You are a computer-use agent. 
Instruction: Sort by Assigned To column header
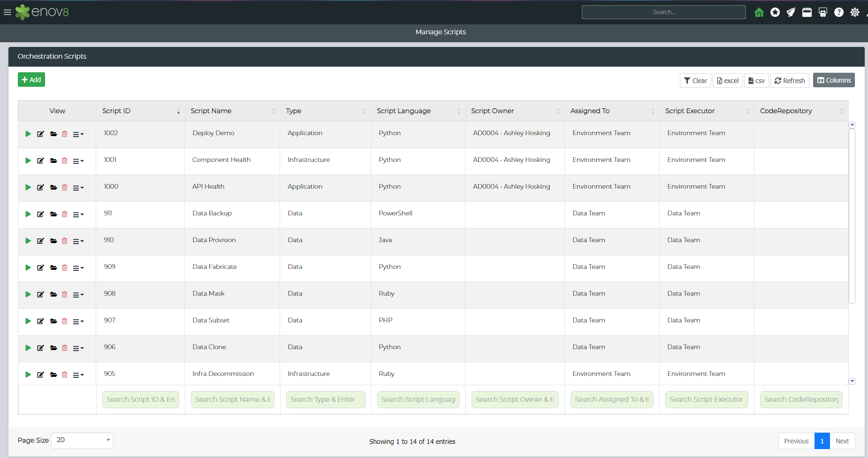[612, 111]
